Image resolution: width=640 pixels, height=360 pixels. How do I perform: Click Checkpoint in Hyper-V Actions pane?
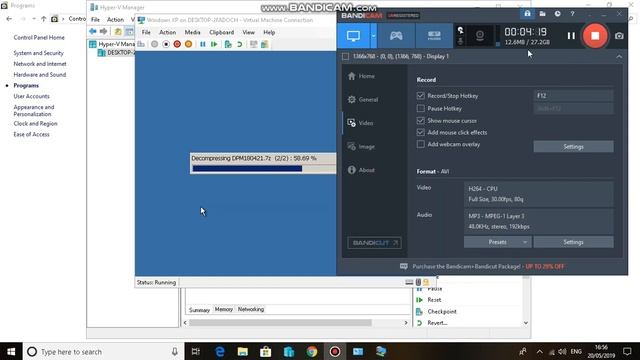(x=442, y=311)
